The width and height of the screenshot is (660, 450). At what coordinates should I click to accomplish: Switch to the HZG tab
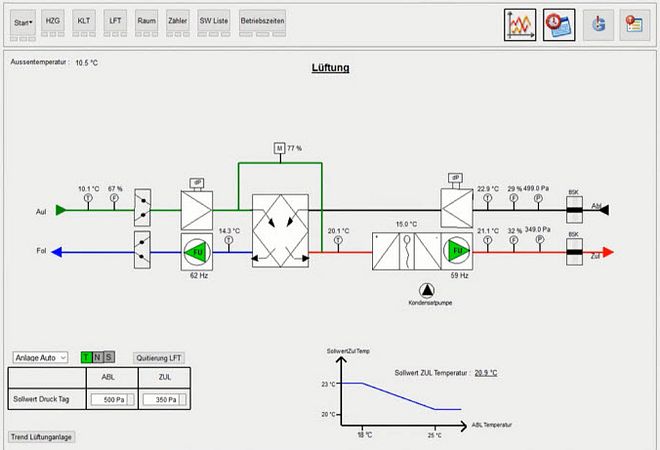pos(53,20)
